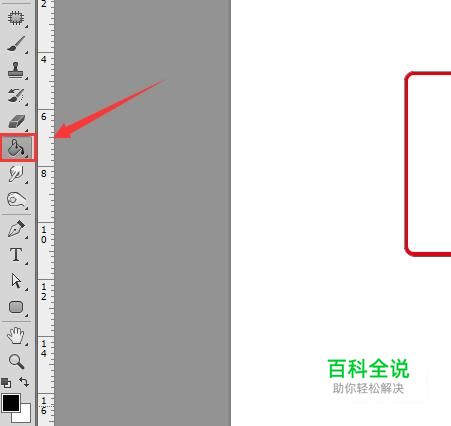
Task: Click the red rounded rectangle on canvas
Action: click(428, 164)
